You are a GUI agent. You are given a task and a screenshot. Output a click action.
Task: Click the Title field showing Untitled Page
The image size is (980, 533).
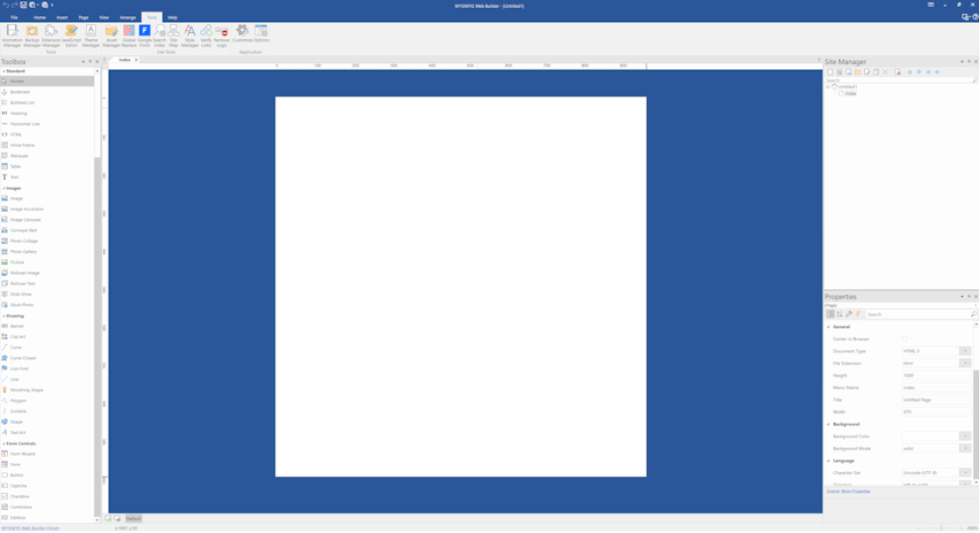[936, 400]
